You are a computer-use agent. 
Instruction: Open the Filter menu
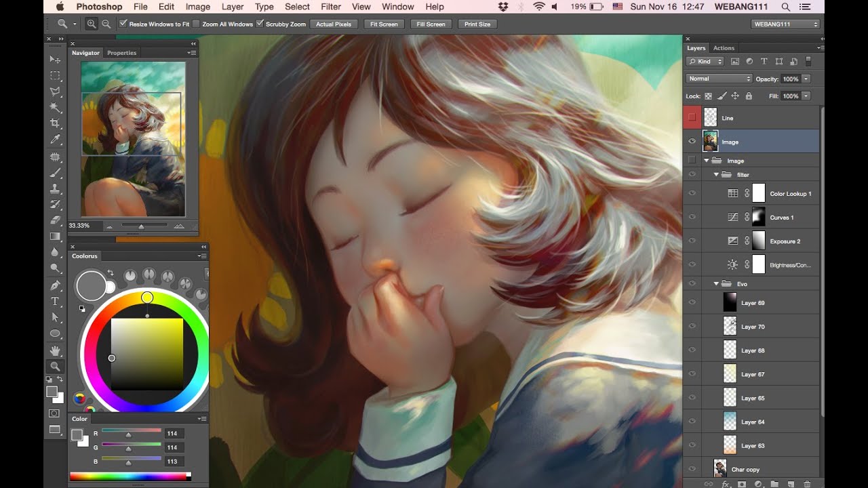tap(331, 7)
